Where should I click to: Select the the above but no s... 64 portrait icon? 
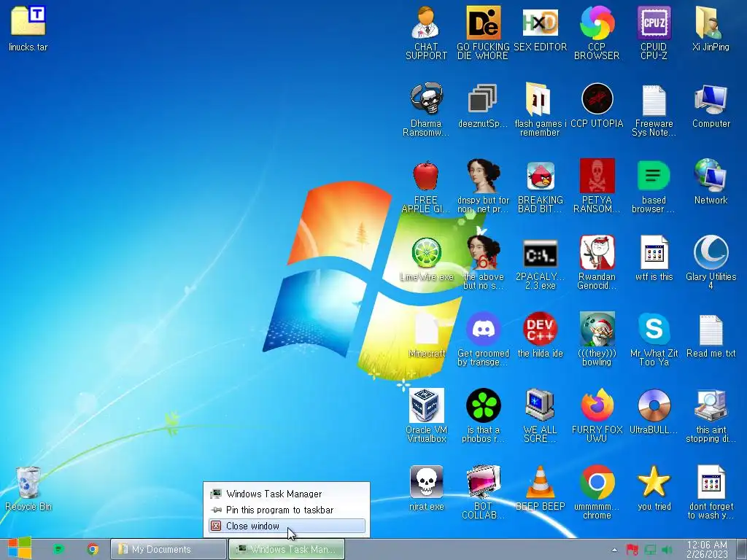pyautogui.click(x=483, y=252)
